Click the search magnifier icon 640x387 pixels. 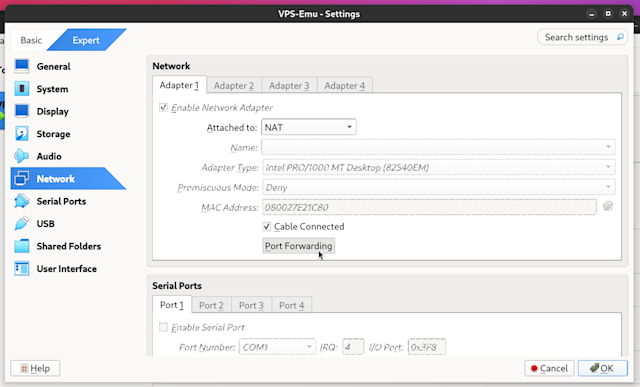click(x=620, y=37)
